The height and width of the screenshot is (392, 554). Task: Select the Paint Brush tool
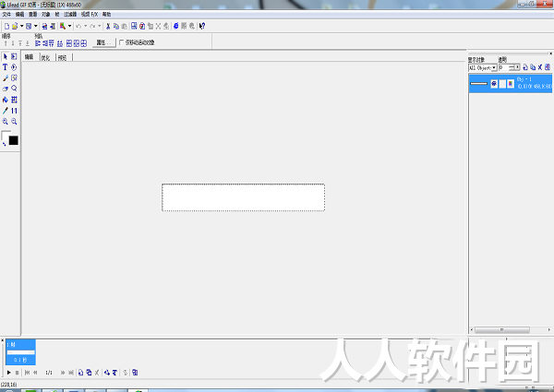click(6, 78)
